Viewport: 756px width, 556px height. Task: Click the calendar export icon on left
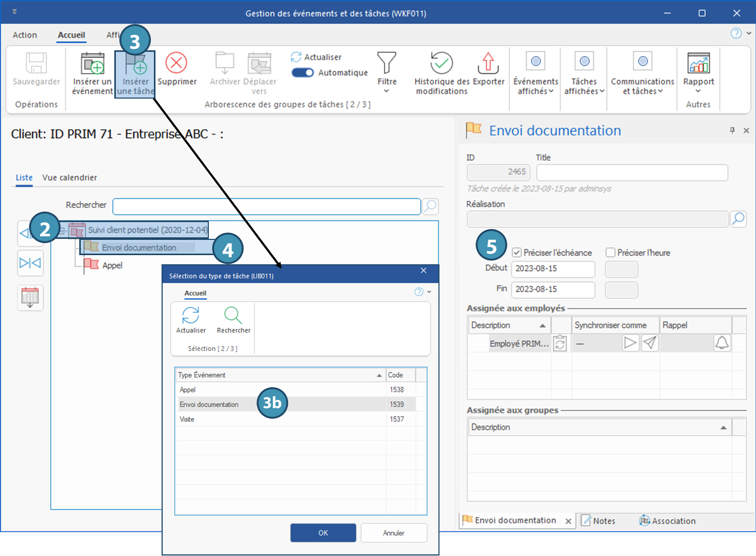coord(30,298)
